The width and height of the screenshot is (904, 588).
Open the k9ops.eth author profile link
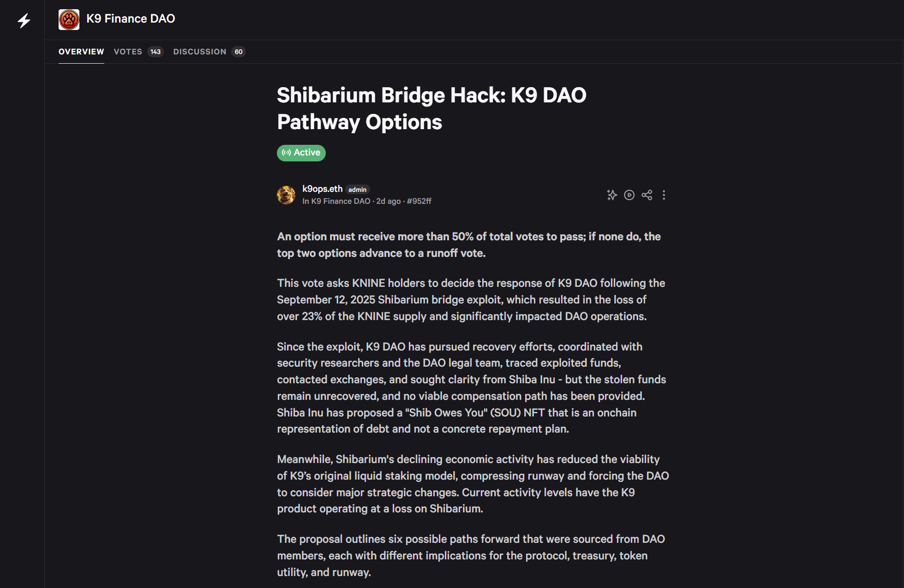(x=322, y=189)
